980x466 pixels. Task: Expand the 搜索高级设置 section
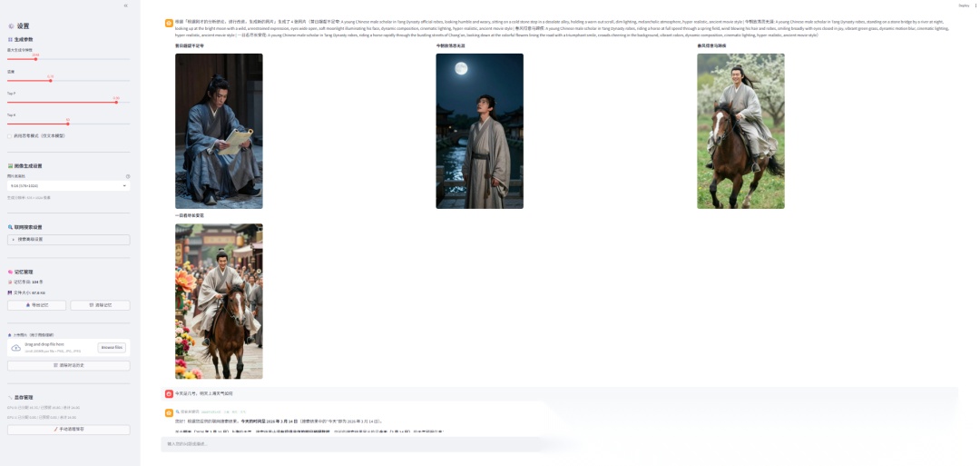pyautogui.click(x=68, y=240)
